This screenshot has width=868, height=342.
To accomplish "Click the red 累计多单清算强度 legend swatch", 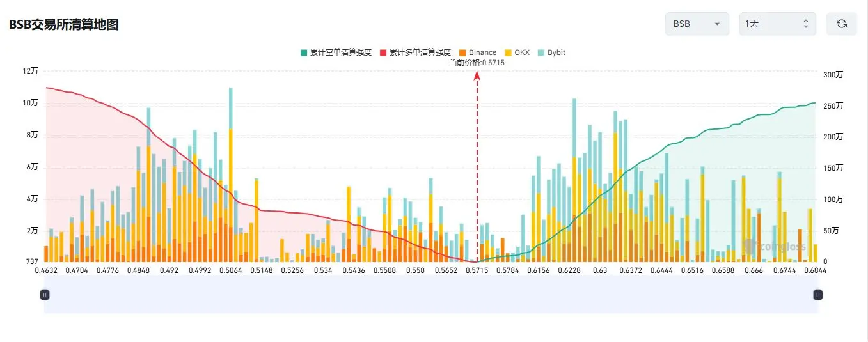I will click(x=383, y=52).
